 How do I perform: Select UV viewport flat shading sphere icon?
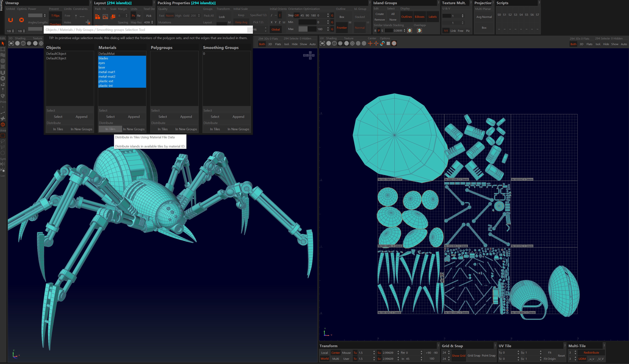point(328,43)
